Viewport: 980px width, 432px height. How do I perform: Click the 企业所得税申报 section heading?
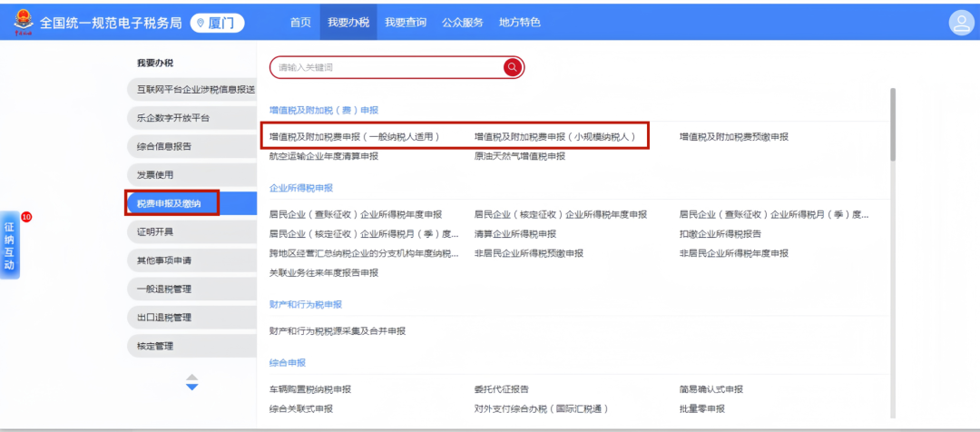pos(301,188)
